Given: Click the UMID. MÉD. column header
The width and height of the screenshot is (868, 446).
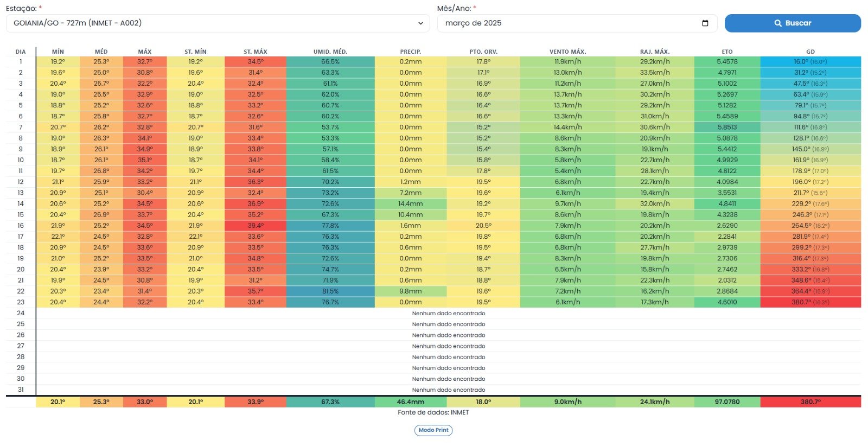Looking at the screenshot, I should click(x=330, y=52).
